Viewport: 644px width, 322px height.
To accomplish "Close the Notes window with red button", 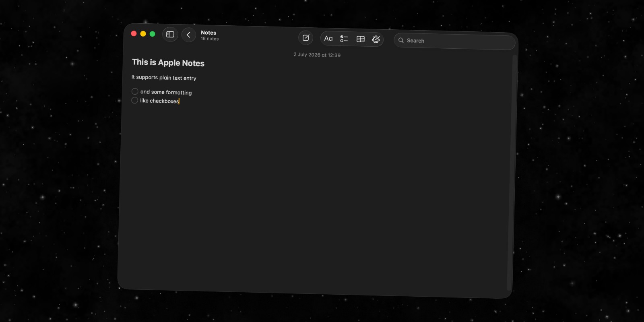I will pos(134,33).
